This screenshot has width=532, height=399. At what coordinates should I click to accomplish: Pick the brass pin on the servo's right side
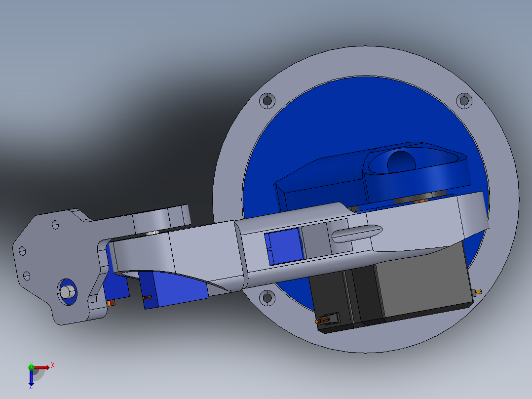point(478,292)
